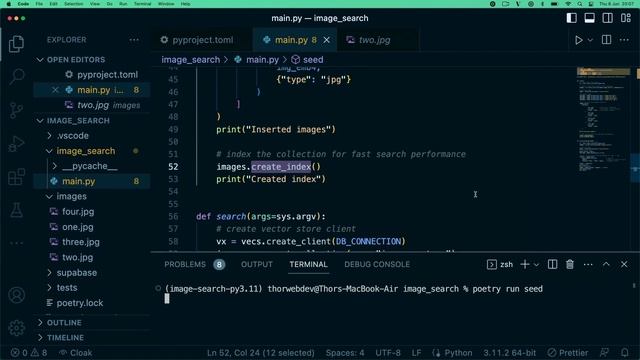The image size is (640, 360).
Task: Create a new terminal with plus icon
Action: (525, 264)
